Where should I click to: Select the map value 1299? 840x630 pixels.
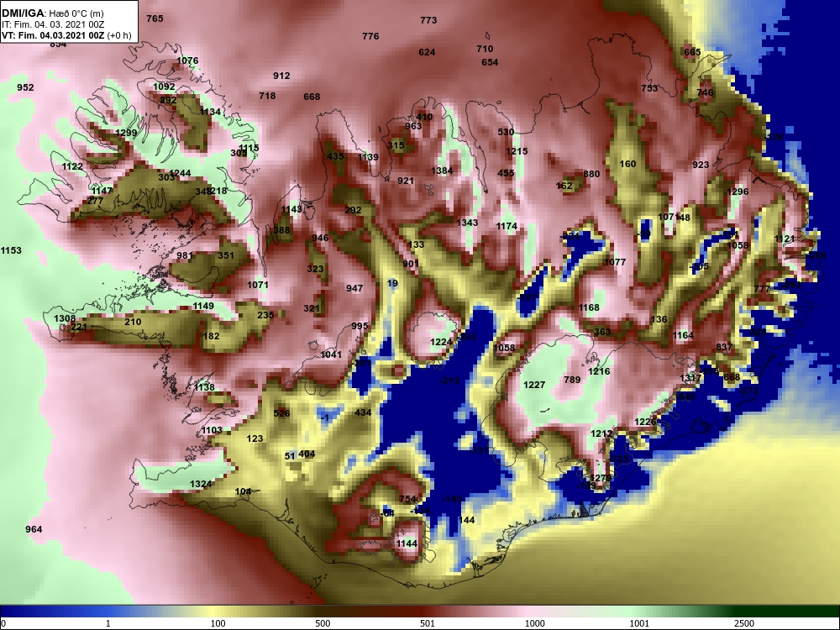click(x=127, y=133)
